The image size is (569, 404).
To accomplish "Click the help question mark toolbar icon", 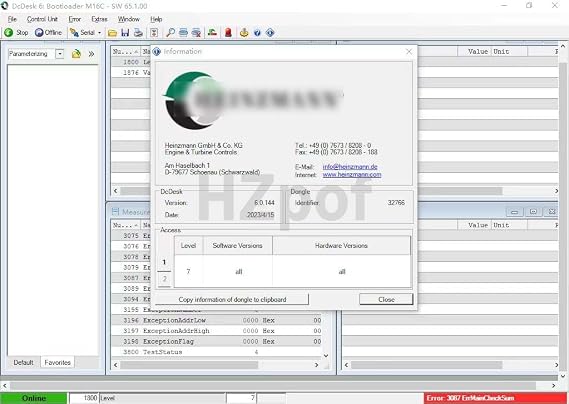I will click(257, 33).
